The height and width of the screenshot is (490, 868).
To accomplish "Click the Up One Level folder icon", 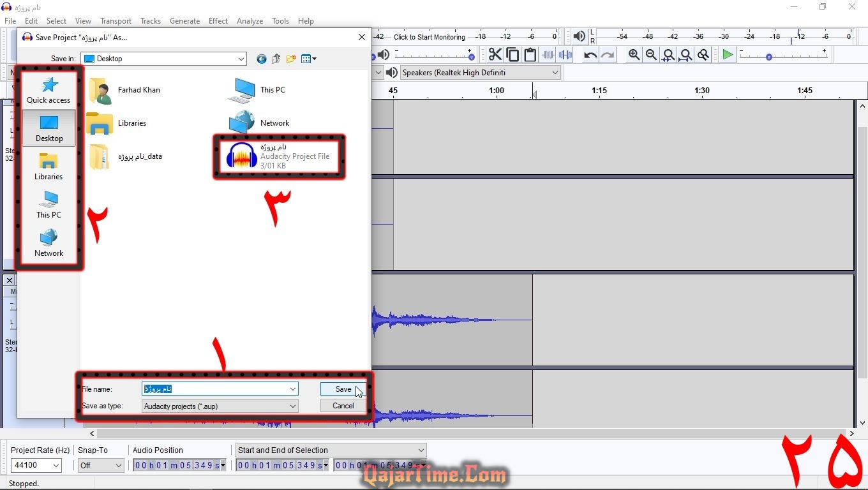I will (276, 59).
